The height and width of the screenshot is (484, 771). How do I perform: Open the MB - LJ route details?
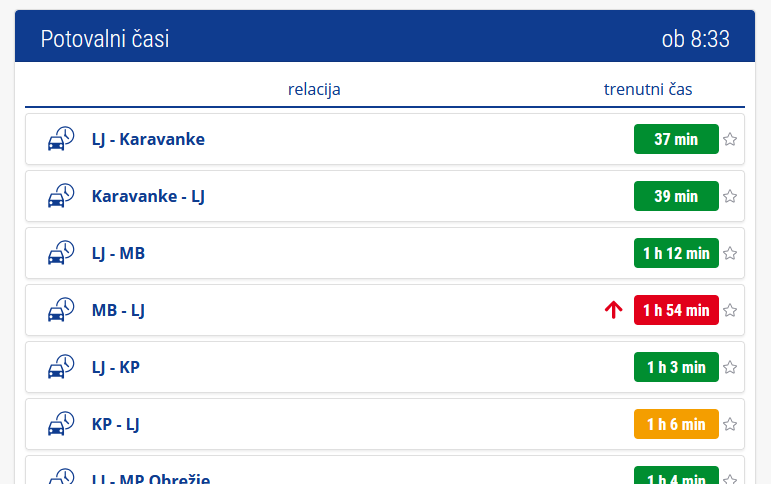385,310
